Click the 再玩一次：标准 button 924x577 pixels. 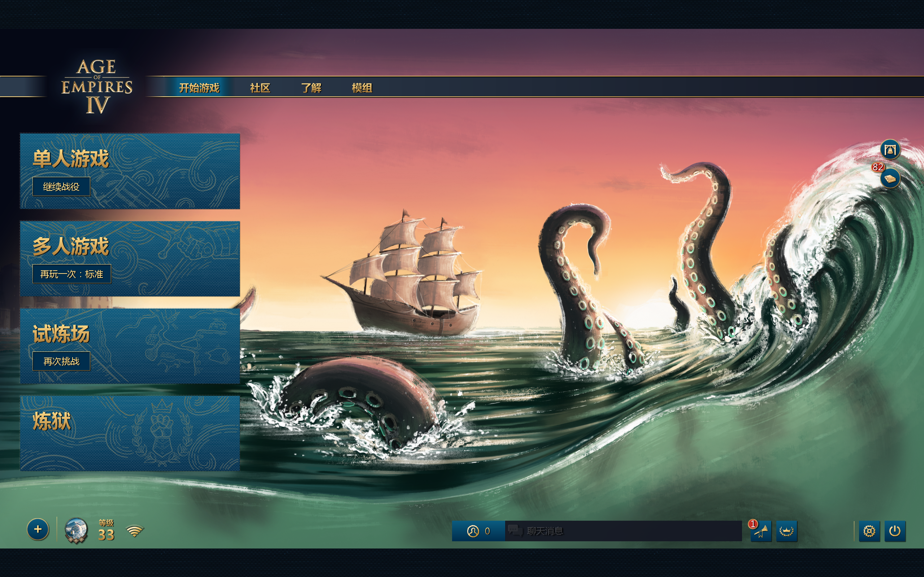(72, 274)
